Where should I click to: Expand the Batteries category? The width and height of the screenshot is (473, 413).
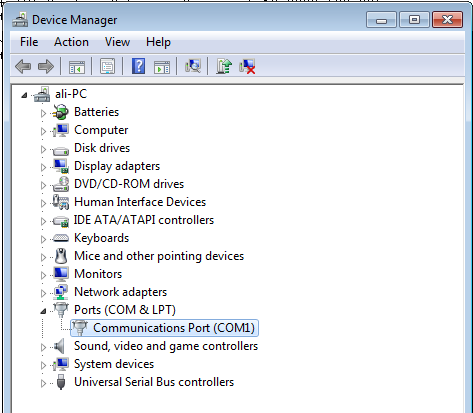(x=43, y=113)
